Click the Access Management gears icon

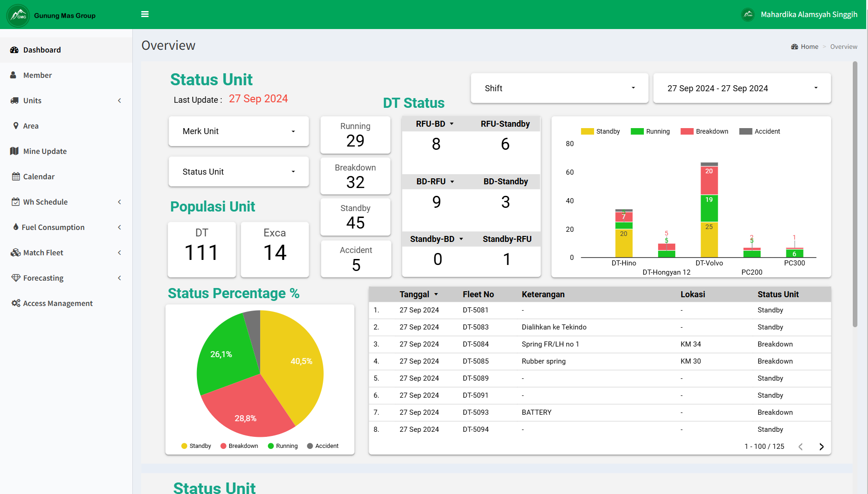16,303
